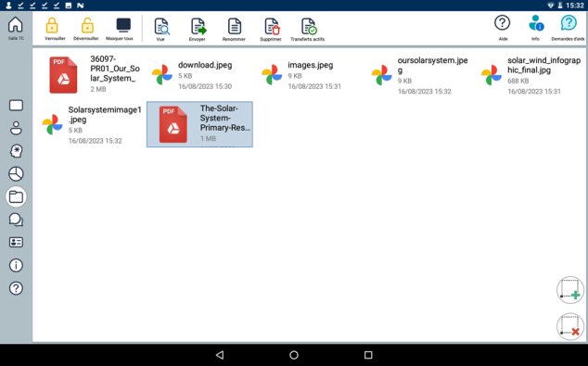Viewport: 588px width, 366px height.
Task: Tap the Android recent apps square button
Action: coord(368,355)
